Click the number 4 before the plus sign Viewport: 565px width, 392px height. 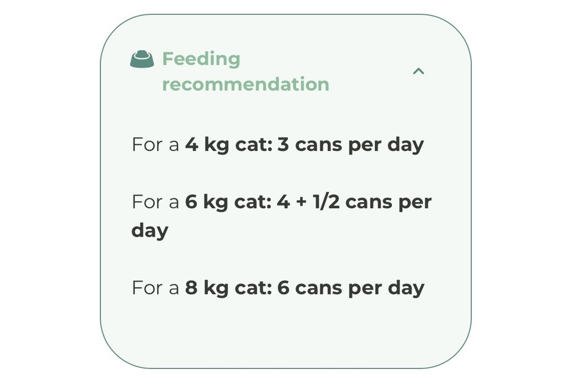tap(283, 202)
